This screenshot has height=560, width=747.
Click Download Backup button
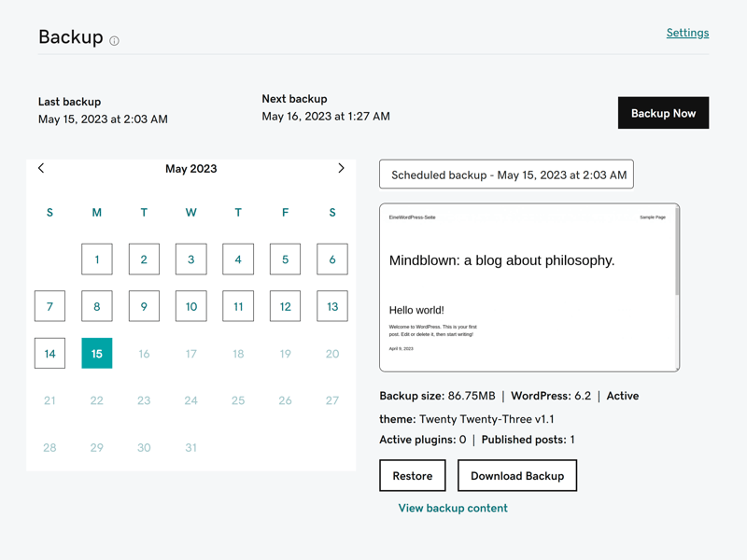click(x=517, y=475)
